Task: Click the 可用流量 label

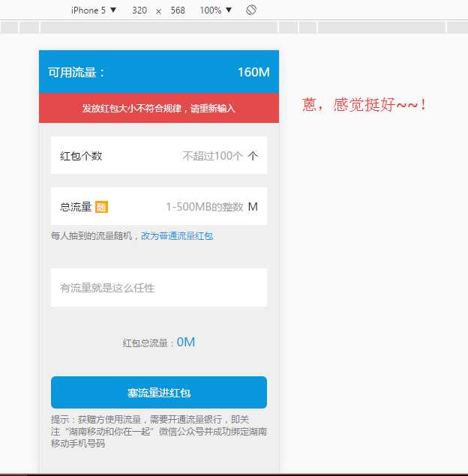Action: click(76, 73)
